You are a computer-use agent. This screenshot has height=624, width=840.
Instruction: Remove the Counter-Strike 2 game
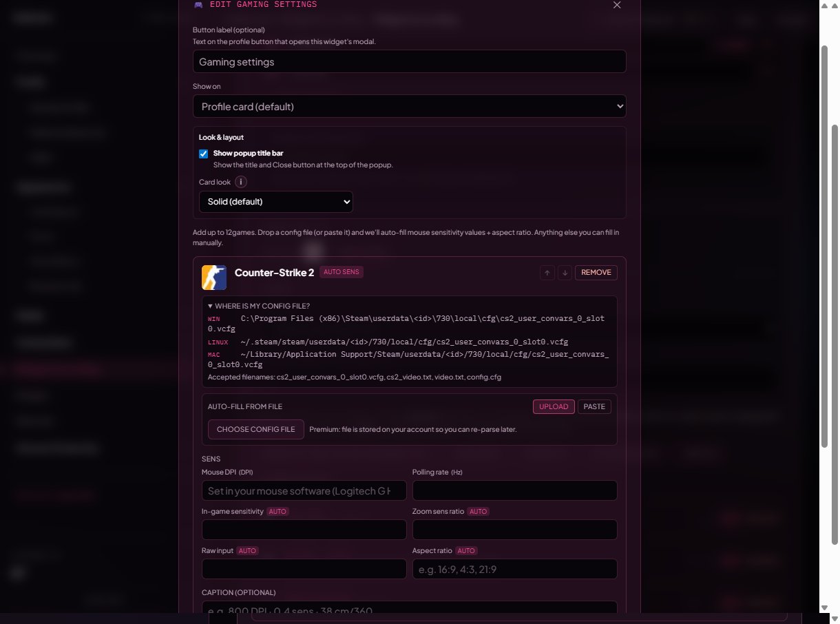pos(596,273)
